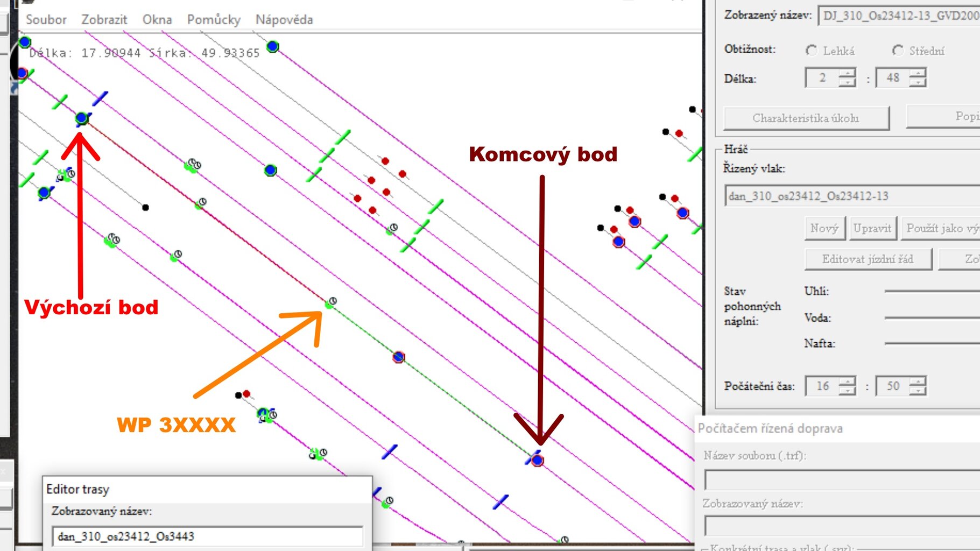Screen dimensions: 980x551
Task: Click the Zobrazený název field at top right
Action: 899,16
